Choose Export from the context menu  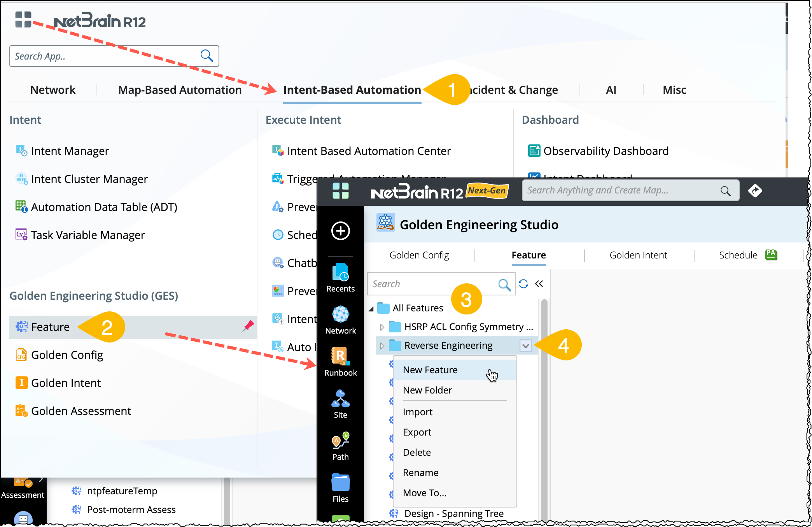417,432
